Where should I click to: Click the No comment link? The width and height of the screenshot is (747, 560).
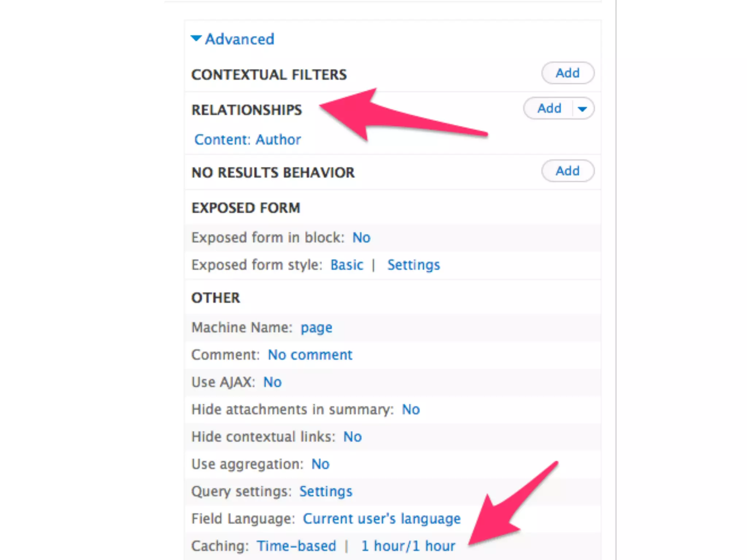[x=310, y=355]
